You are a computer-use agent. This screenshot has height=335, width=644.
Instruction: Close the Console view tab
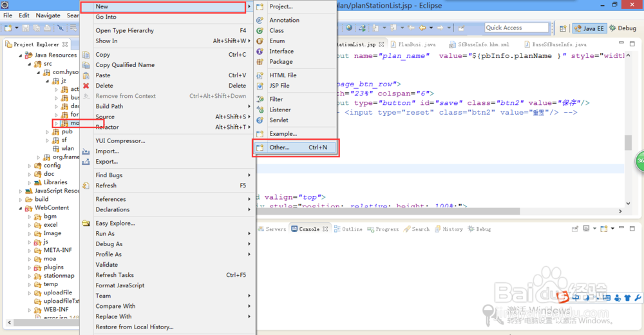(x=325, y=229)
